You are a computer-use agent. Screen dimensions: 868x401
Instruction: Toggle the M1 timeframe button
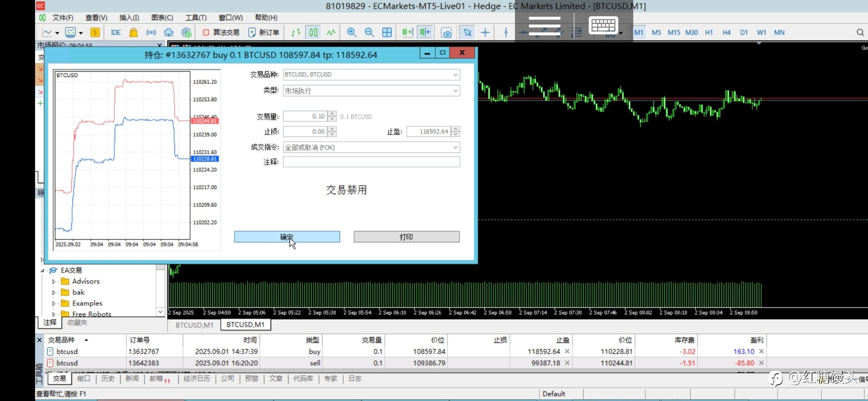pyautogui.click(x=639, y=32)
